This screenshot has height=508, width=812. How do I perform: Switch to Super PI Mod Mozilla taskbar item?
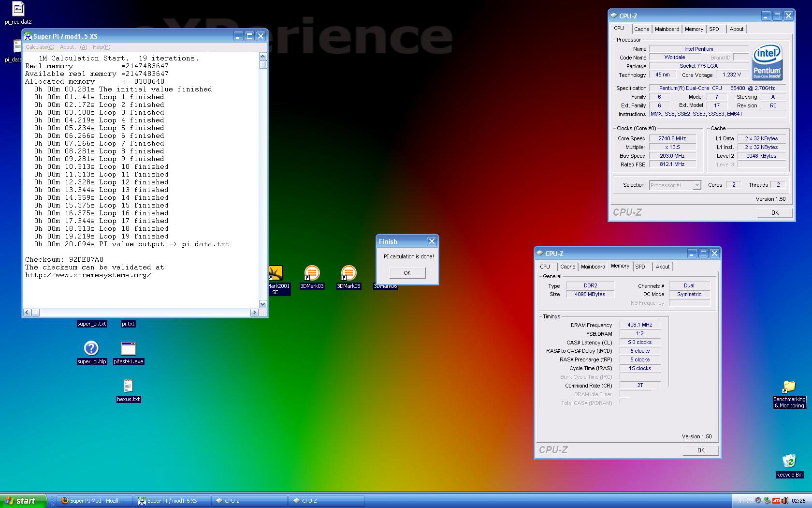(x=95, y=501)
